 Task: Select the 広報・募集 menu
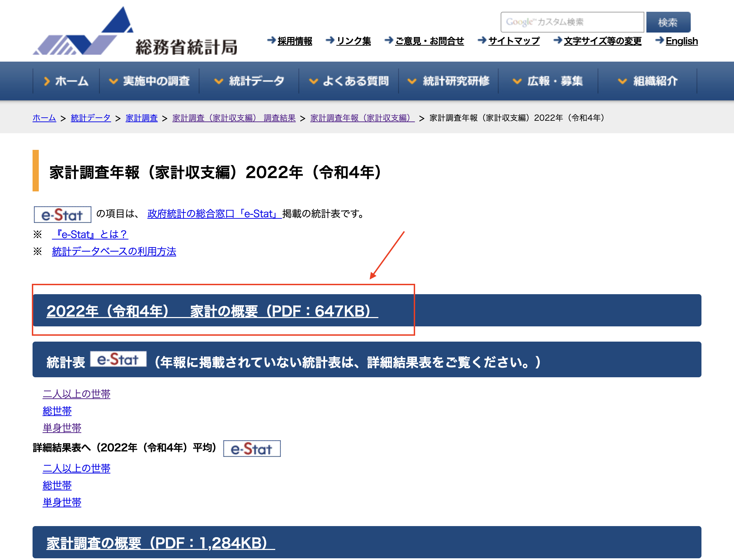(548, 81)
